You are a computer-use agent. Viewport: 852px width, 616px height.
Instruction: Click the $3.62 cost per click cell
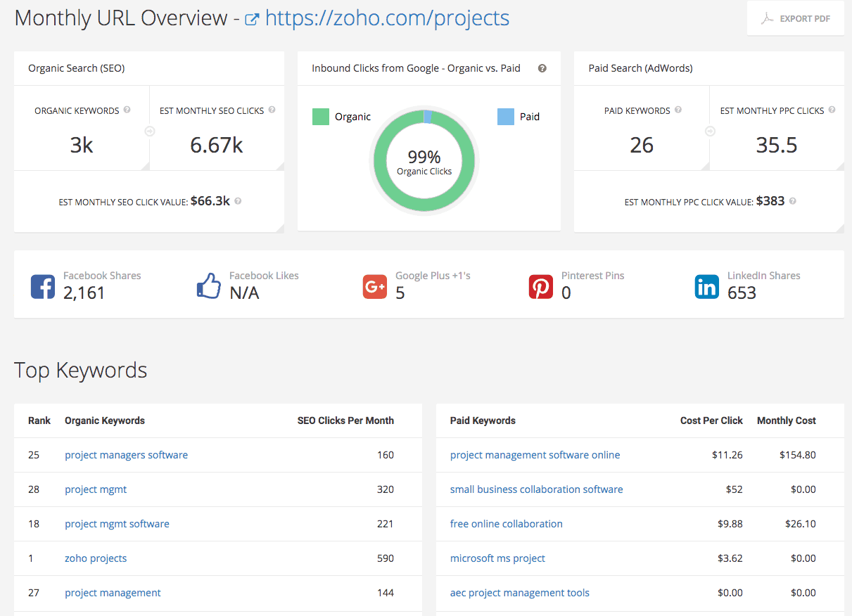click(x=730, y=558)
